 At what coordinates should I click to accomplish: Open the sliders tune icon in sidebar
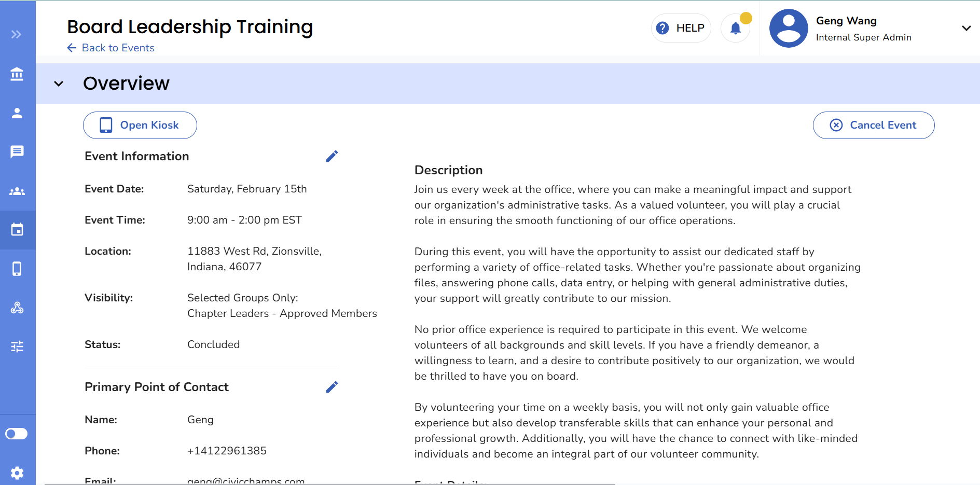17,347
